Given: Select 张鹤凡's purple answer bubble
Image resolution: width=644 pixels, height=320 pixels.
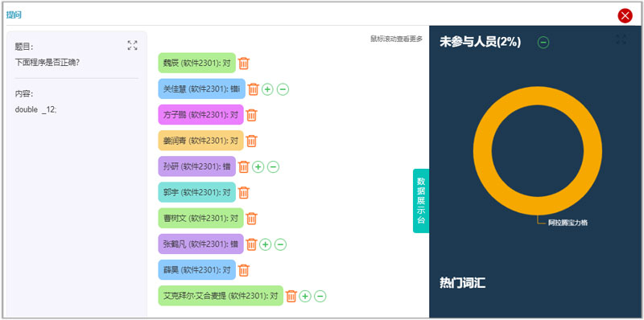Looking at the screenshot, I should 200,244.
